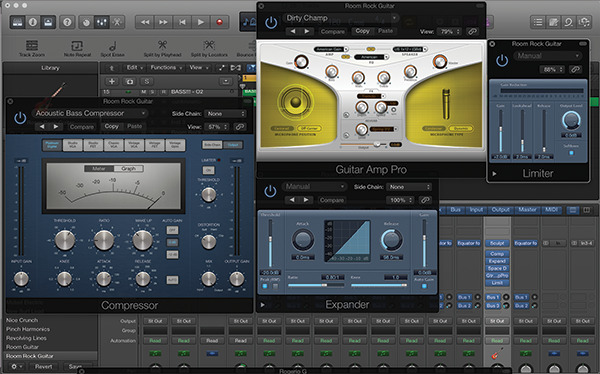Image resolution: width=600 pixels, height=374 pixels.
Task: Toggle the Guitar Amp Pro power button
Action: point(271,23)
